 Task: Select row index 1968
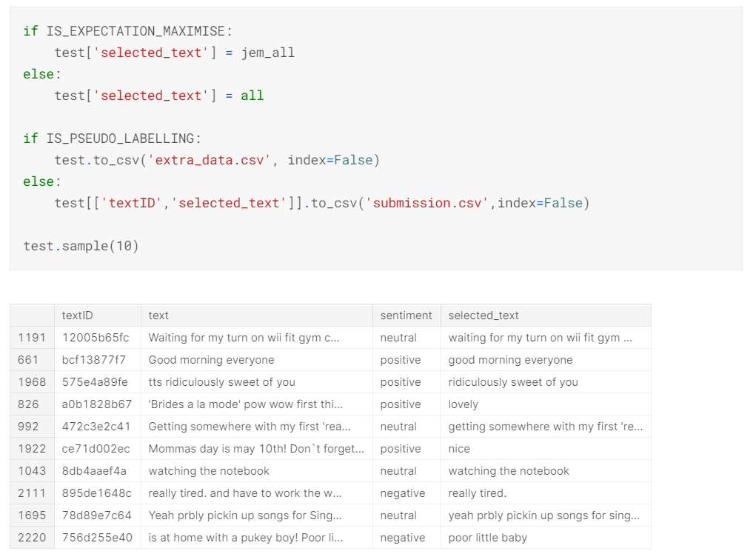pyautogui.click(x=32, y=382)
